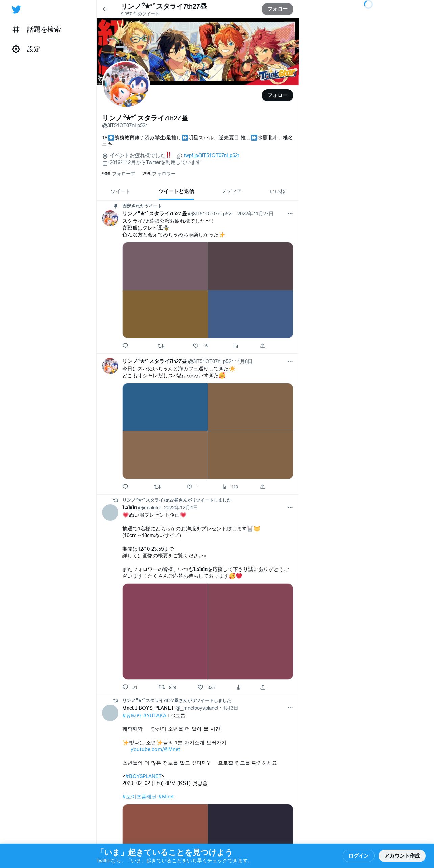Viewport: 434px width, 868px height.
Task: Click the Twitter bird logo
Action: (x=16, y=9)
